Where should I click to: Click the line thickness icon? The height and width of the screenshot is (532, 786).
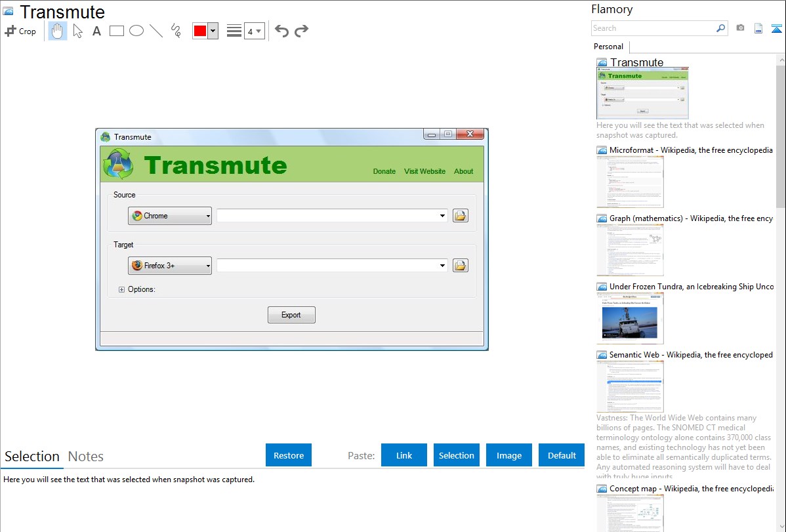[x=234, y=31]
